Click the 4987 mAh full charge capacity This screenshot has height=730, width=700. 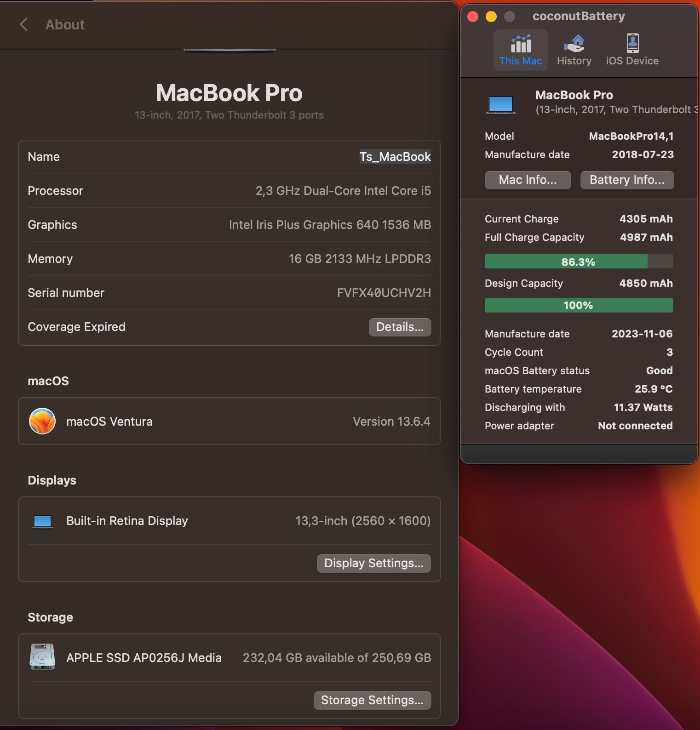click(x=646, y=237)
